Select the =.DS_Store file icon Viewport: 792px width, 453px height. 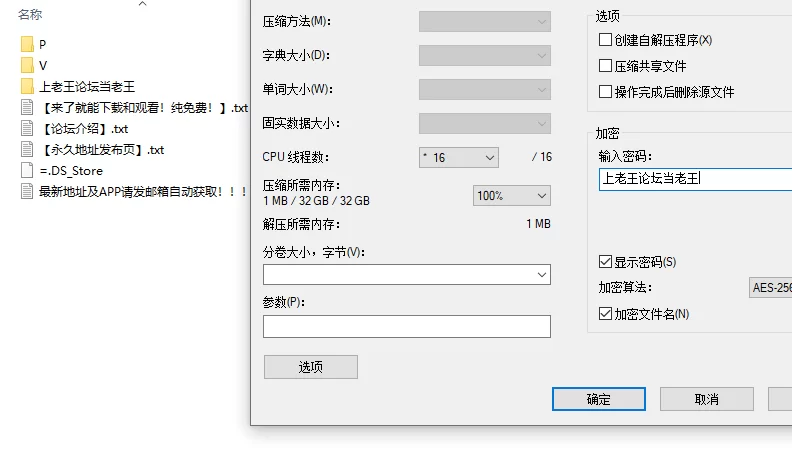27,171
